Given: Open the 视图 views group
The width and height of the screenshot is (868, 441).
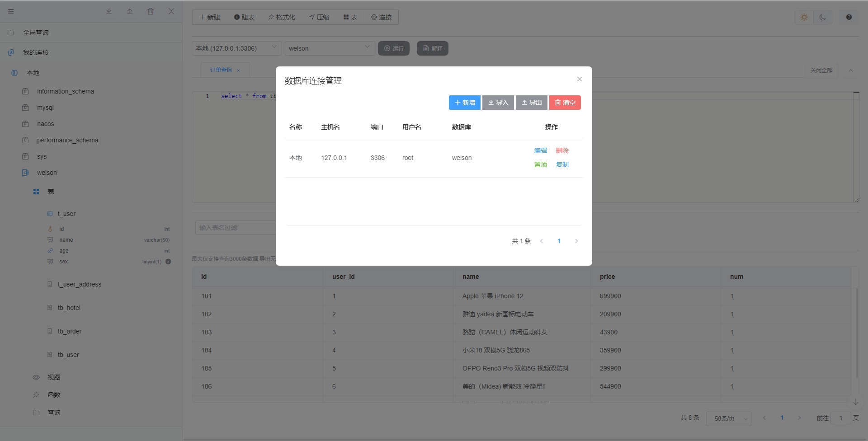Looking at the screenshot, I should (54, 377).
